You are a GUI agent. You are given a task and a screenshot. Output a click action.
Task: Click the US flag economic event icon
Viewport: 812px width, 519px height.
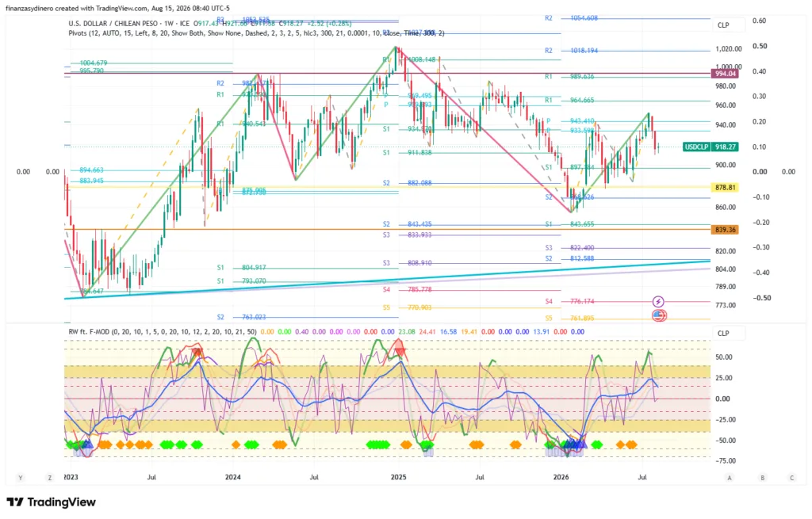coord(658,315)
